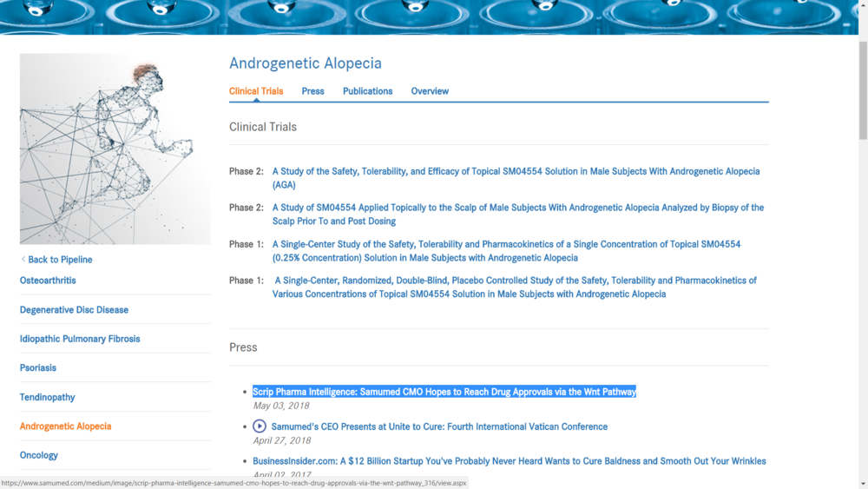Open the Phase 2 scalp biopsy study link
This screenshot has height=489, width=868.
click(x=517, y=208)
